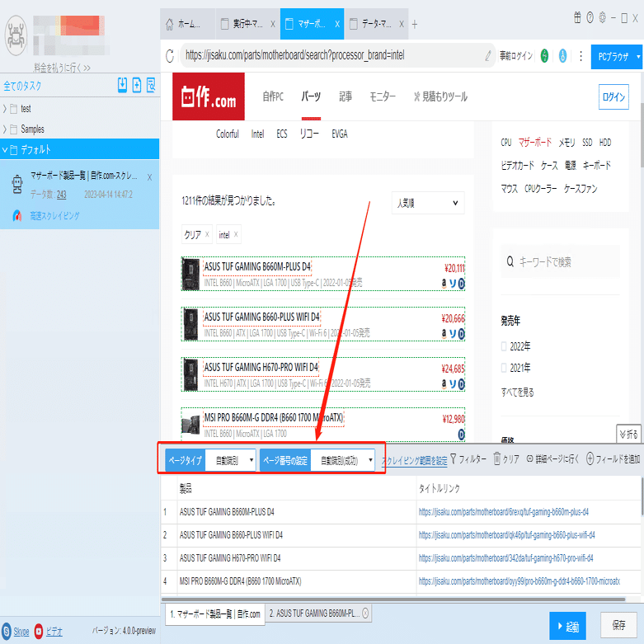This screenshot has width=644, height=644.
Task: Click the フィルター funnel icon
Action: point(453,458)
